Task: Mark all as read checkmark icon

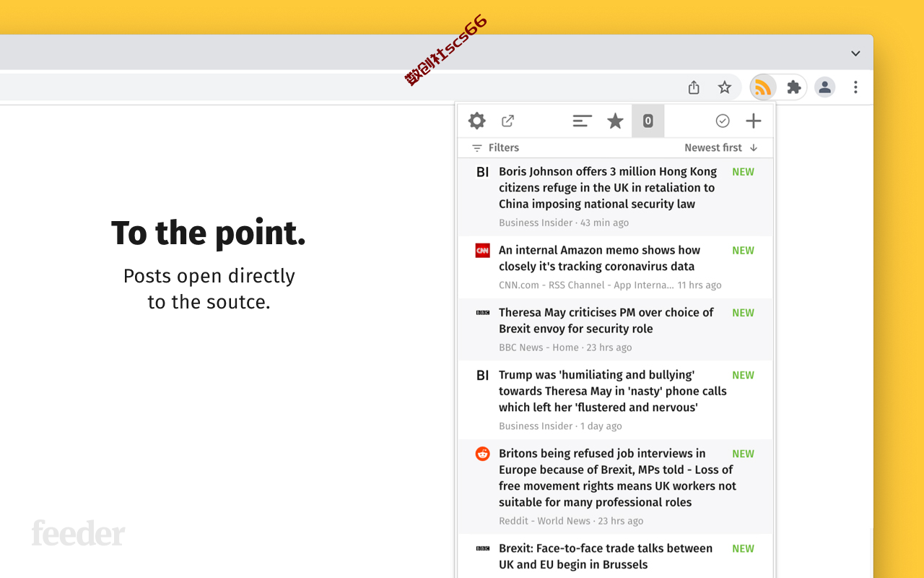Action: click(x=723, y=121)
